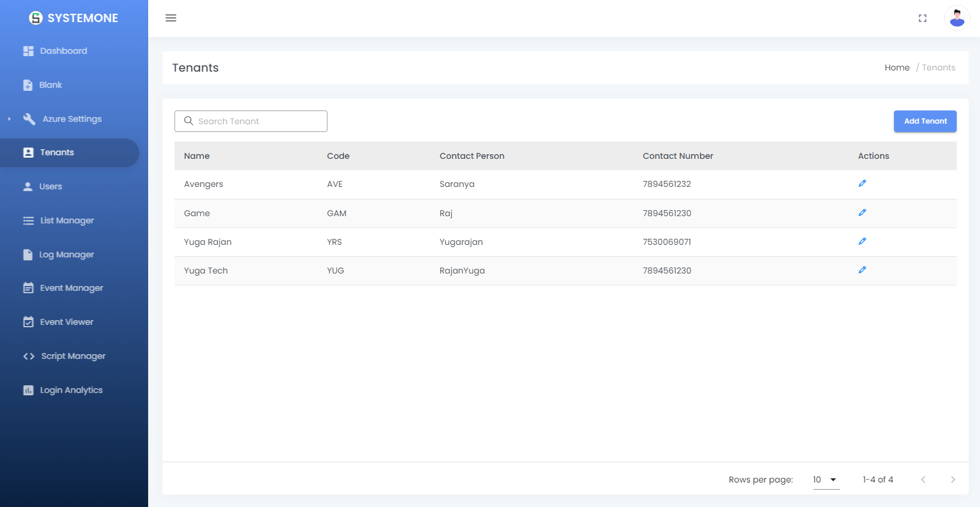Open the Rows per page dropdown
The width and height of the screenshot is (980, 507).
coord(826,480)
